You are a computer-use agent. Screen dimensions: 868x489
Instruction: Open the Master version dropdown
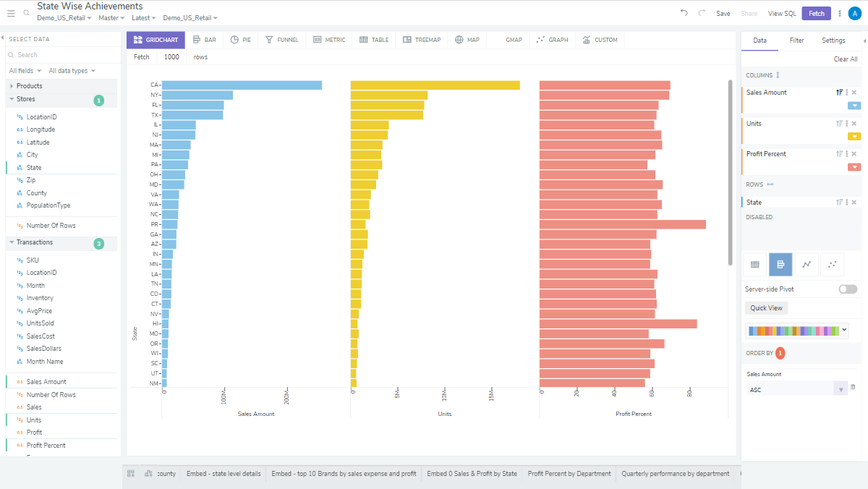111,17
